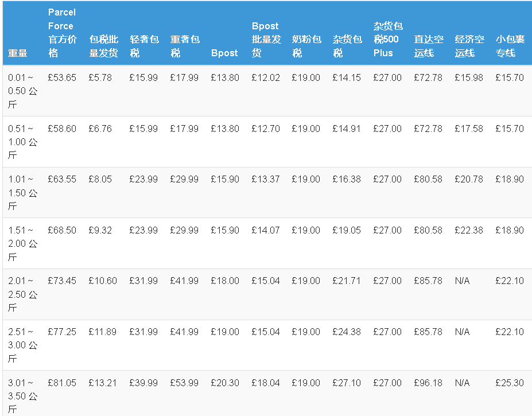The image size is (532, 416).
Task: Select the 3.01 ~ 3.50 公斤 row label
Action: (x=22, y=396)
